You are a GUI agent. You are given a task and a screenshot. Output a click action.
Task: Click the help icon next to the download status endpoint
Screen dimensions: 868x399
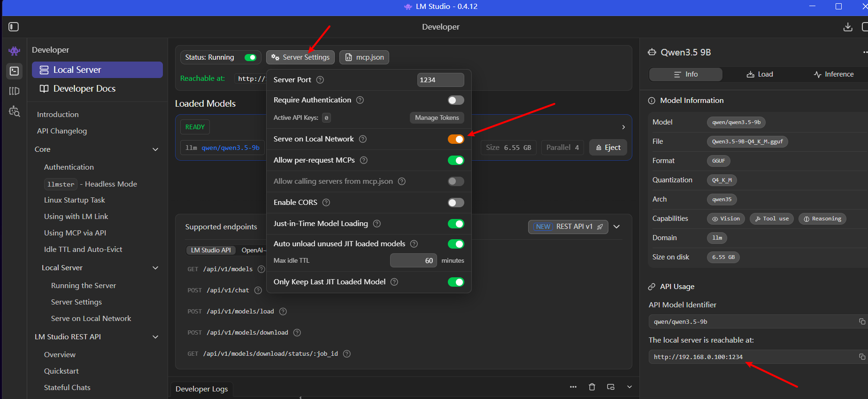[347, 354]
